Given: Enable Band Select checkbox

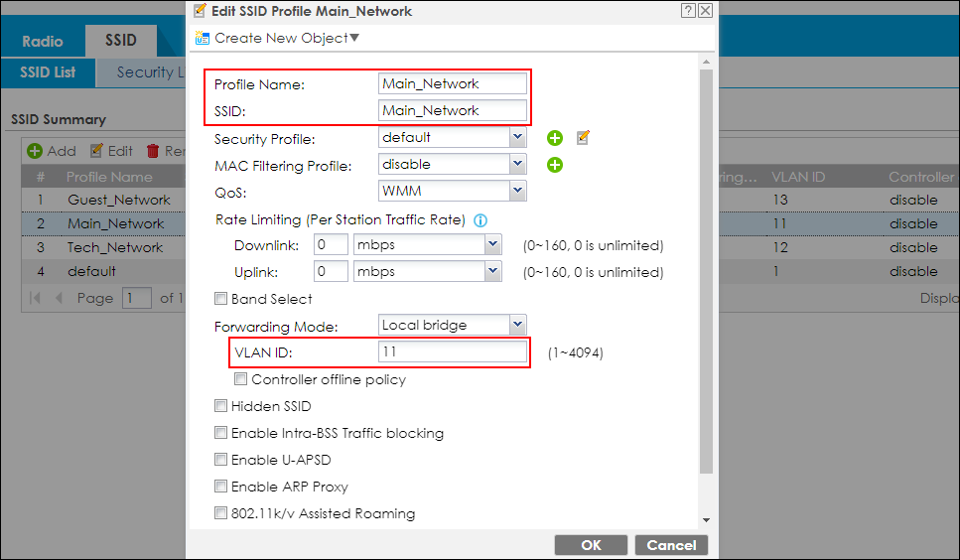Looking at the screenshot, I should coord(220,299).
